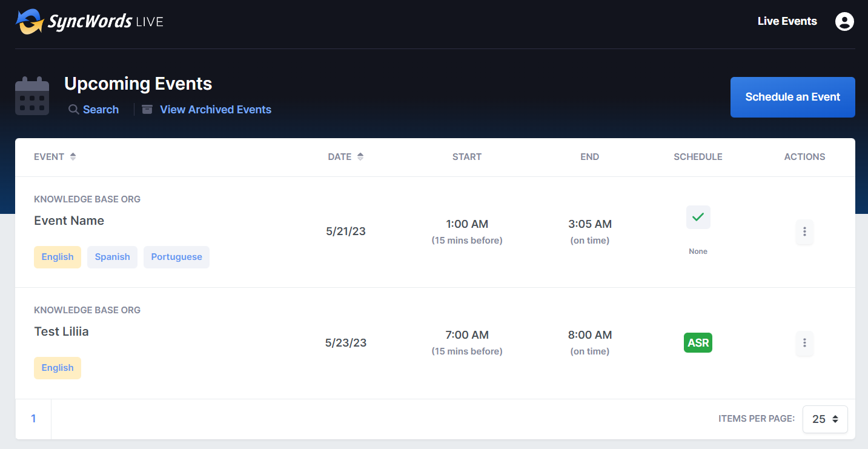Click the green ASR schedule badge

point(698,343)
